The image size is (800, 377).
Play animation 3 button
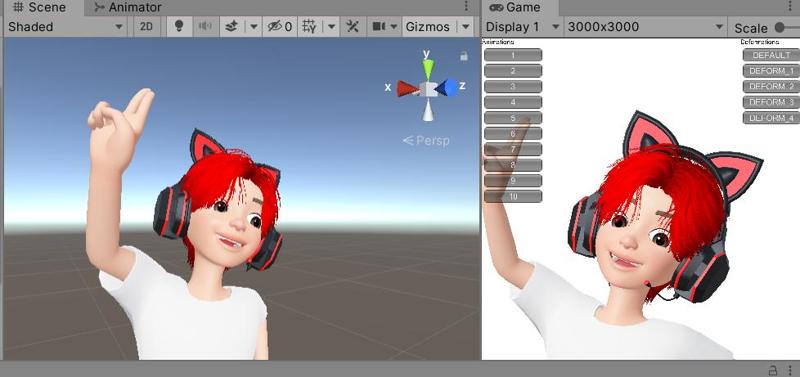pos(513,87)
